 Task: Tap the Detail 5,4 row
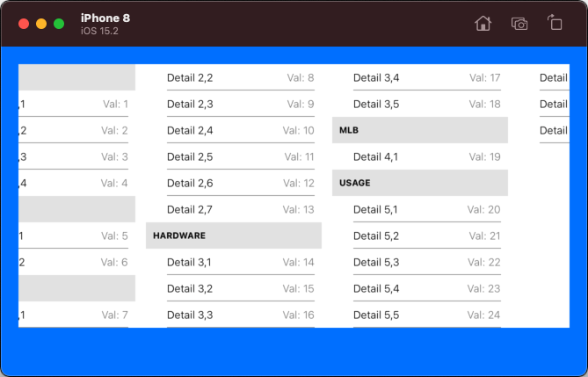(420, 288)
